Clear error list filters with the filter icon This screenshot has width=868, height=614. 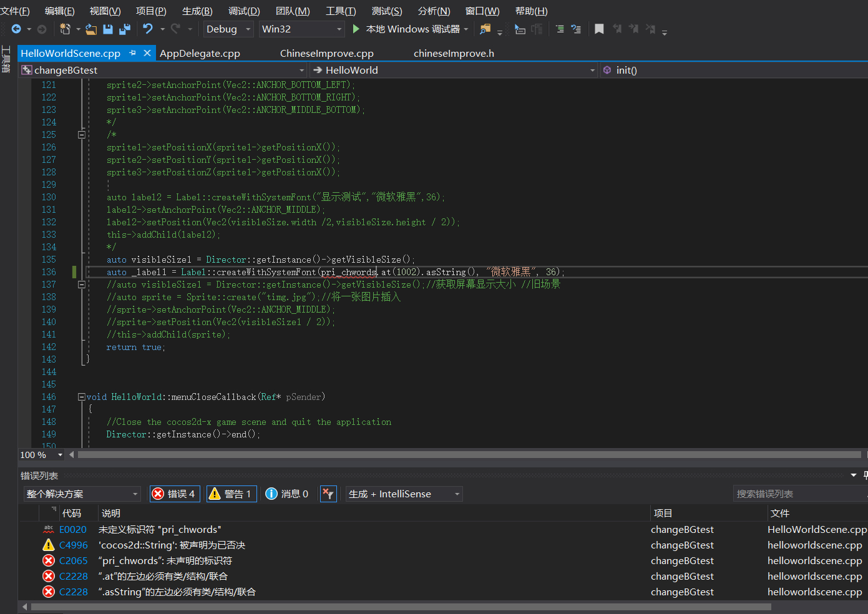pos(328,494)
